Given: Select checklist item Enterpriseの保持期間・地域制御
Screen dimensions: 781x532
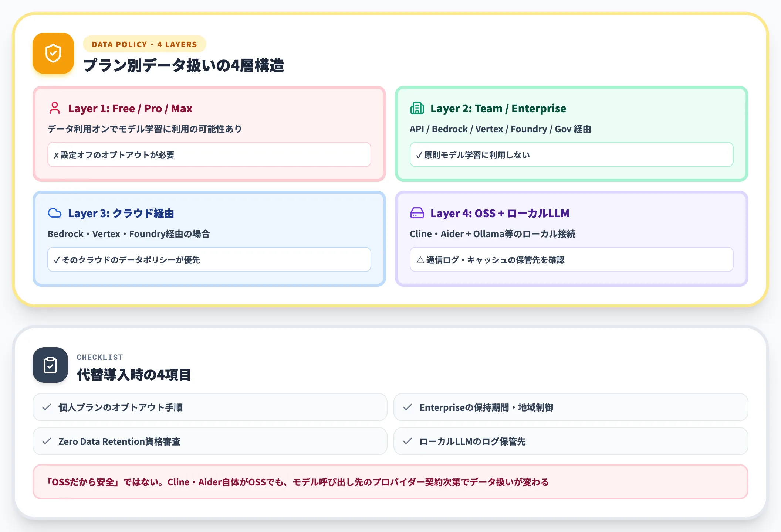Looking at the screenshot, I should pos(571,407).
